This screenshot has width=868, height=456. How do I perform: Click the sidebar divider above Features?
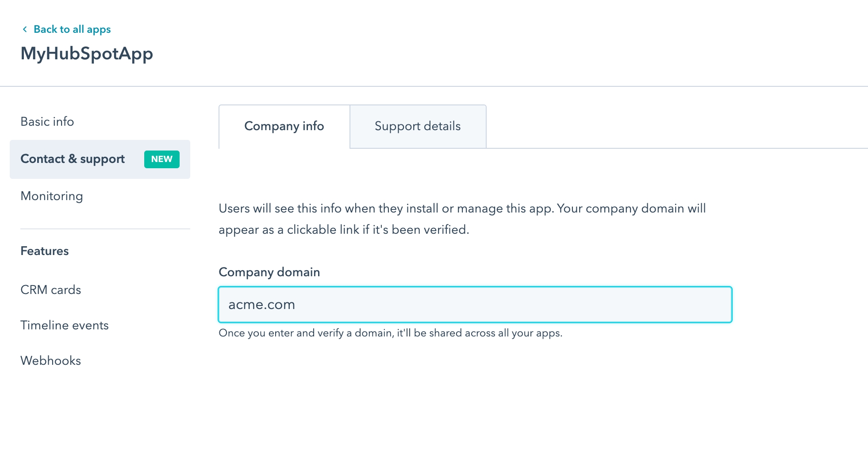point(105,229)
